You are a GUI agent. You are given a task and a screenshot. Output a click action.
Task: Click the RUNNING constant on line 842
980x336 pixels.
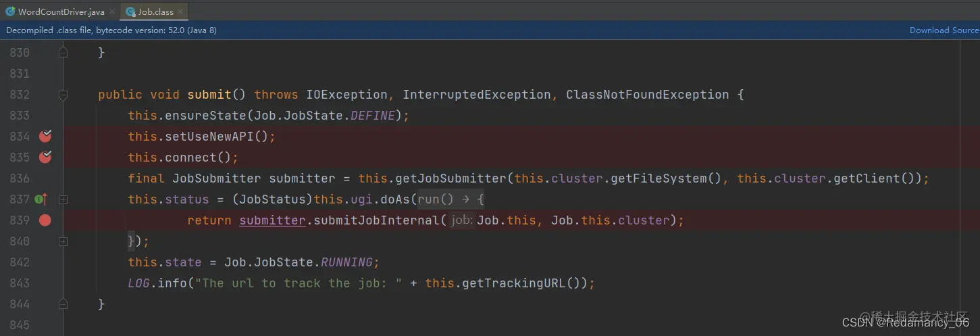[346, 262]
